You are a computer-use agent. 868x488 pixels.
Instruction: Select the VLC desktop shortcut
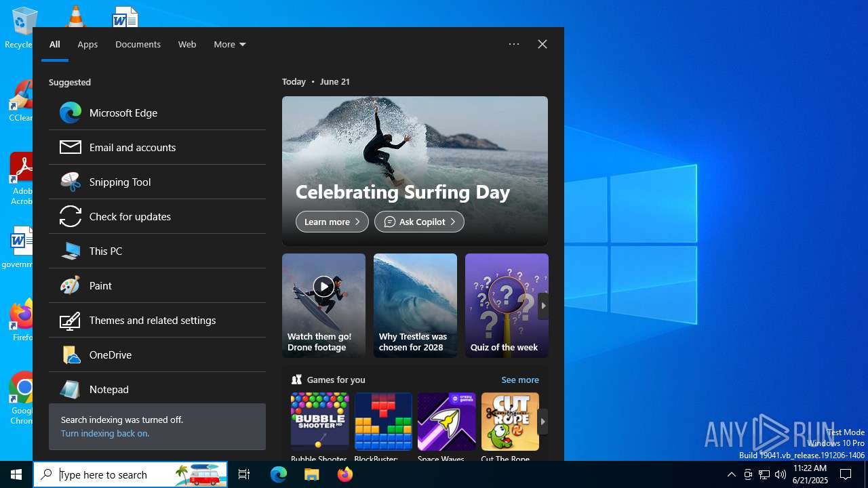pyautogui.click(x=75, y=16)
